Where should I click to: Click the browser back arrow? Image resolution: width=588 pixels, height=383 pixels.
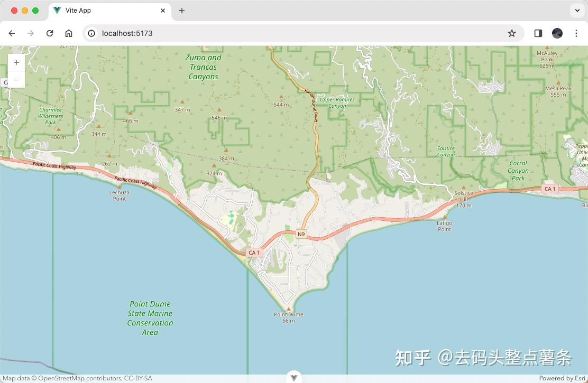tap(12, 33)
